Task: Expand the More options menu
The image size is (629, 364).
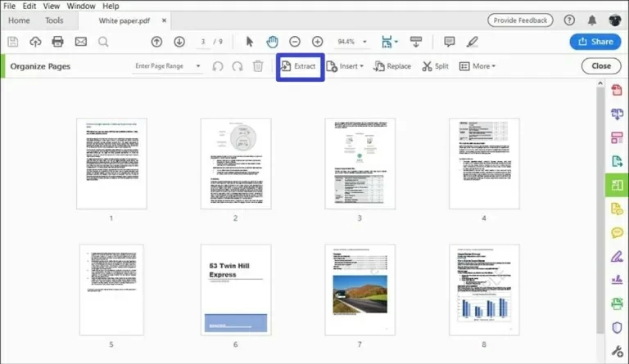Action: 477,66
